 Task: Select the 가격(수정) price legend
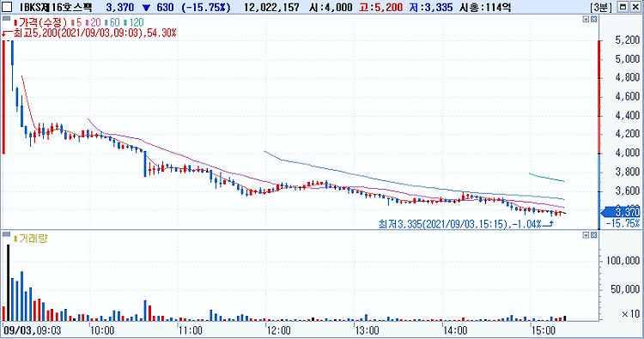[x=40, y=22]
